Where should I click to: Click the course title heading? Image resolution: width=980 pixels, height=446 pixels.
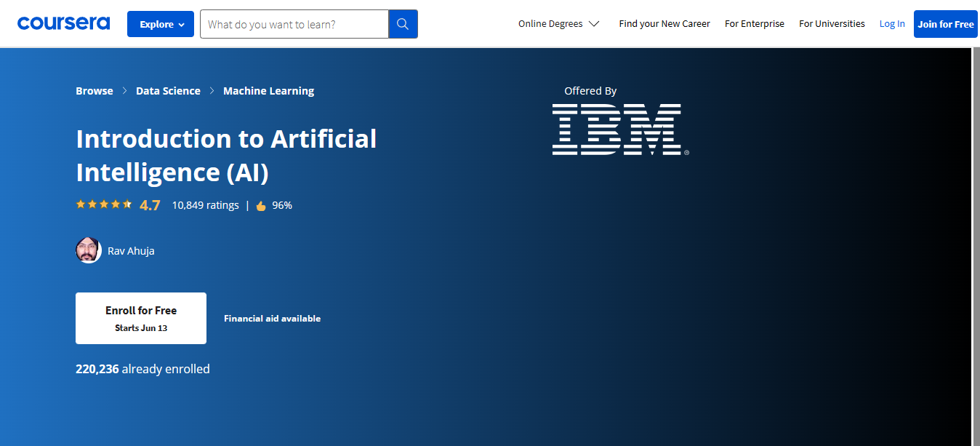(x=226, y=155)
